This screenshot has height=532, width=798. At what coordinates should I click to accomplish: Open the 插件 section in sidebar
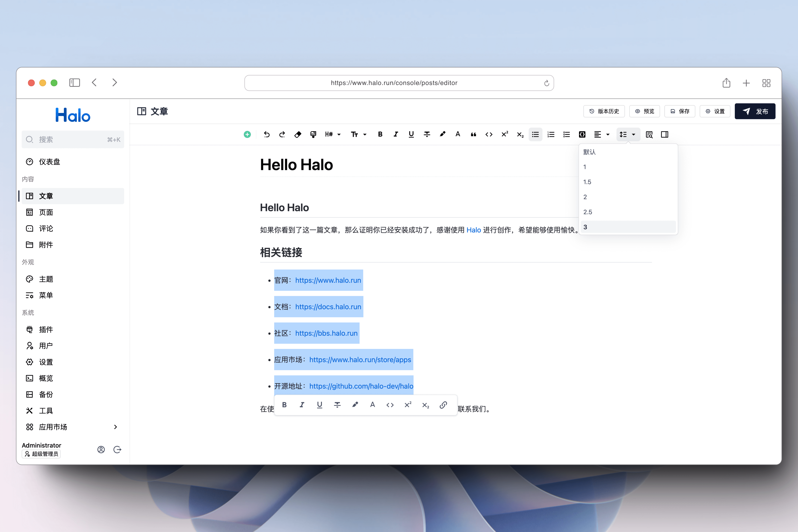click(46, 329)
